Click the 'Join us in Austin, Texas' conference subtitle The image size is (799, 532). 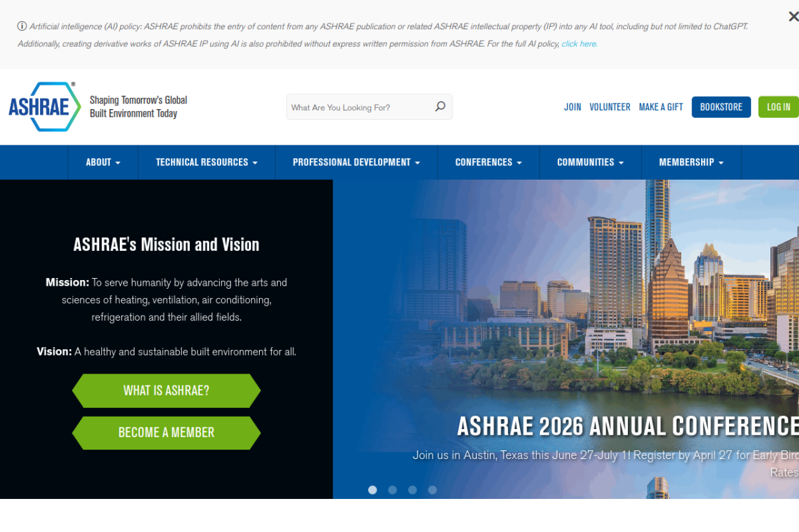pos(605,463)
